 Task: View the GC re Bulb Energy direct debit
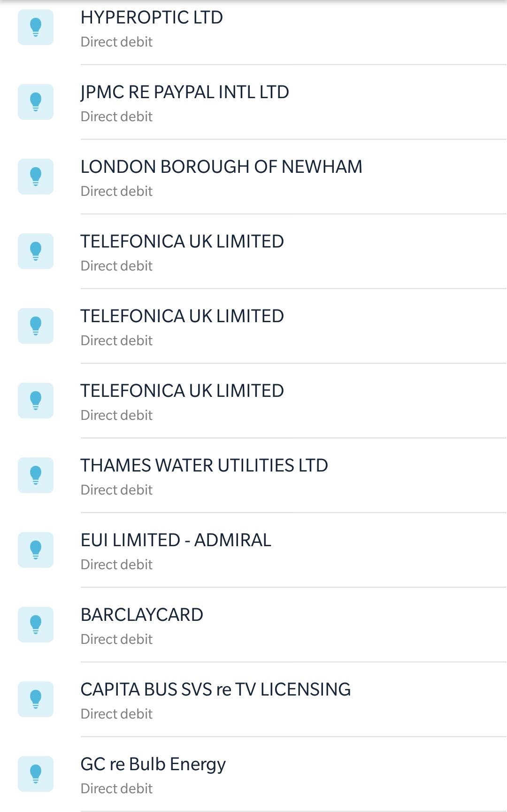(x=153, y=765)
